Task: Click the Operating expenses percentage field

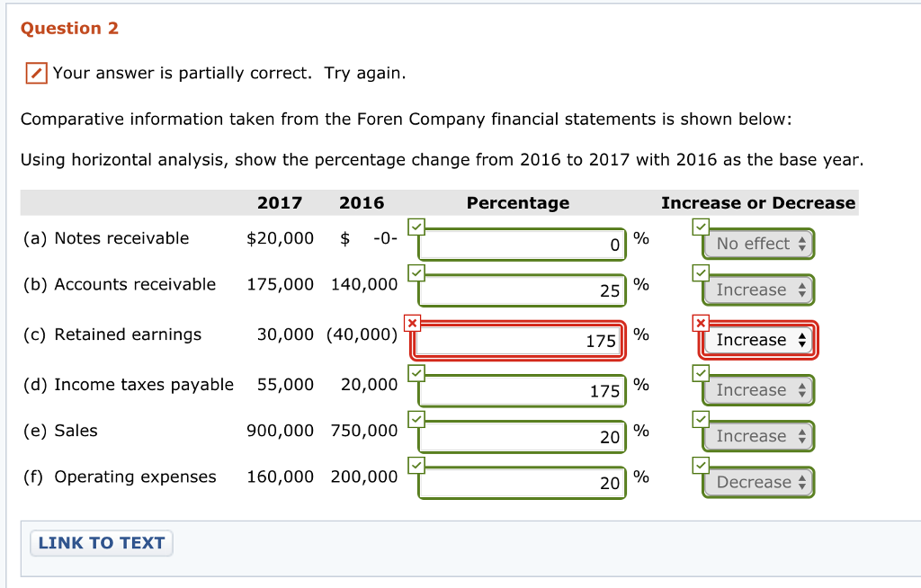Action: [522, 483]
